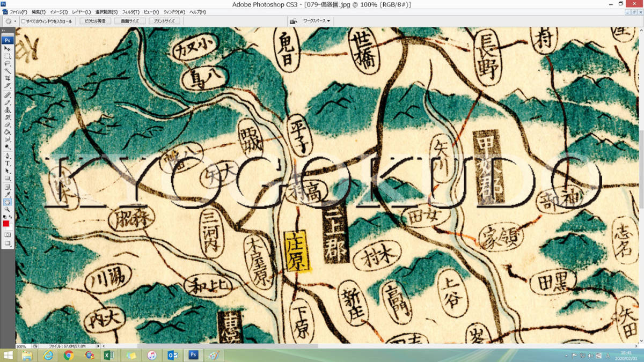Swap foreground and background colors
The image size is (644, 362).
(x=11, y=216)
